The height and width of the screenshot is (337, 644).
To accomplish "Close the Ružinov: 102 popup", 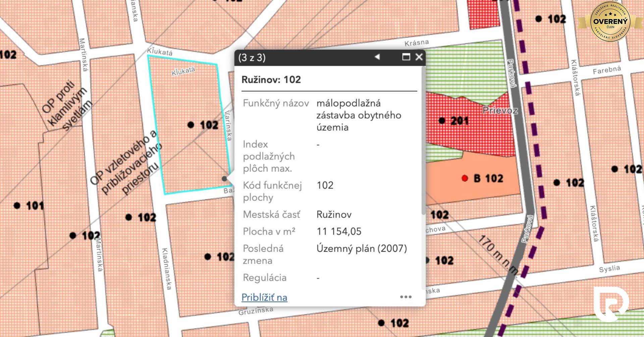I will (x=419, y=57).
